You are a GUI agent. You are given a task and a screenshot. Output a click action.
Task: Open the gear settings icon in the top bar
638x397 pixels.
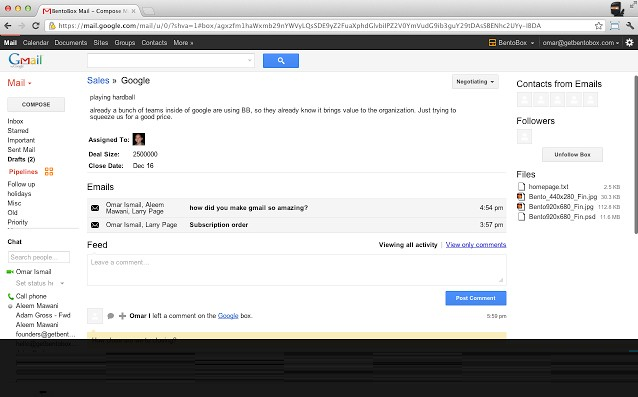click(629, 42)
